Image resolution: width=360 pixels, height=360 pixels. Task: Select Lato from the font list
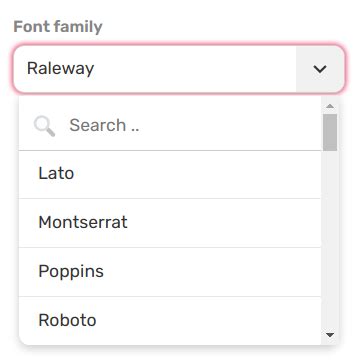56,173
